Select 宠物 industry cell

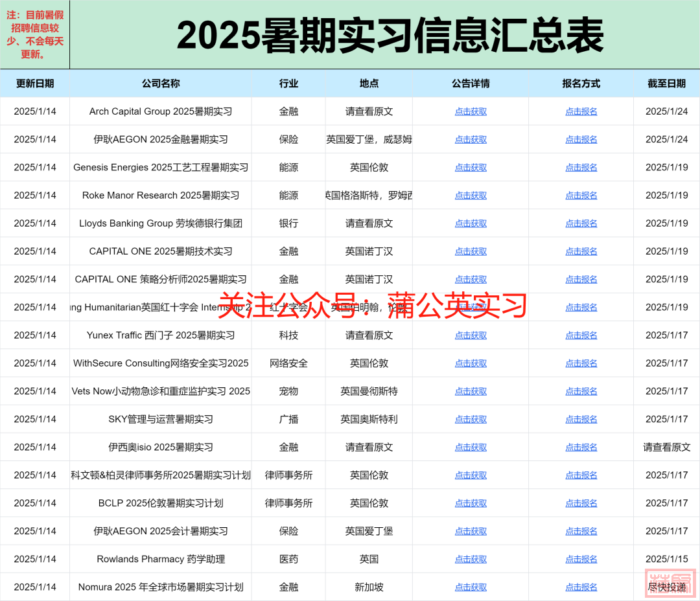point(288,391)
